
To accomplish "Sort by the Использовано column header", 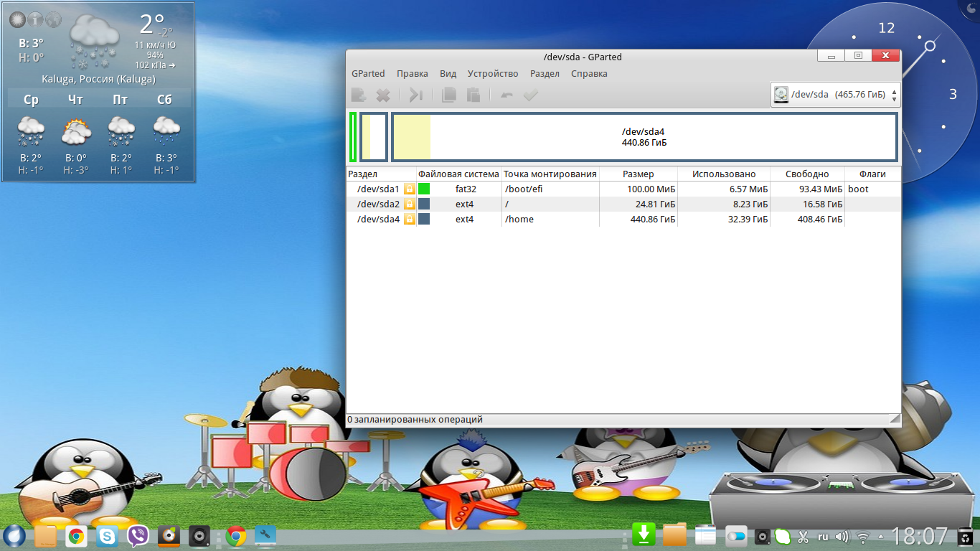I will [x=724, y=174].
